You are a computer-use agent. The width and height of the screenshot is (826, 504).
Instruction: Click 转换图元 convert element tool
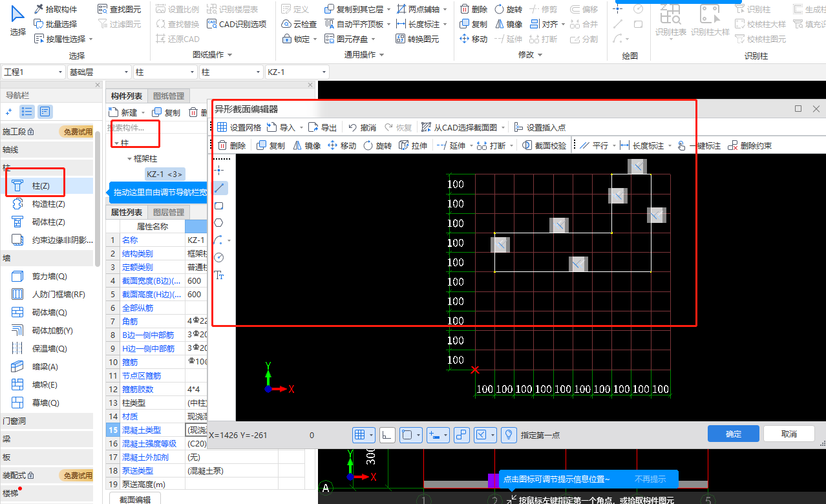(416, 39)
